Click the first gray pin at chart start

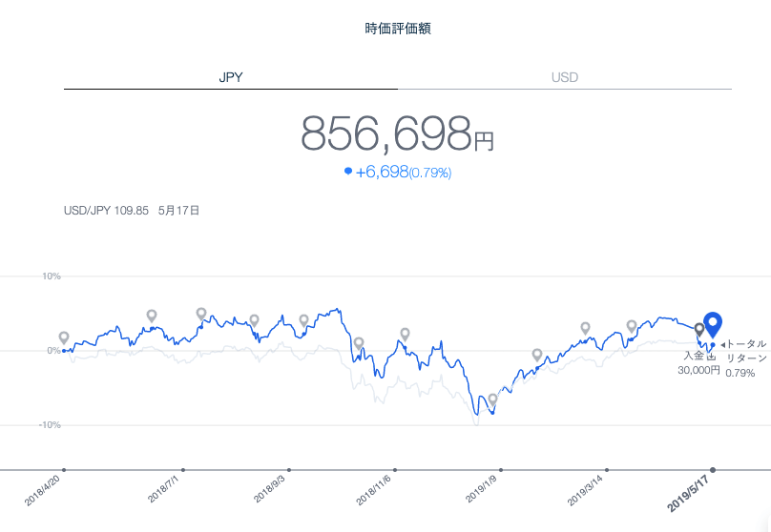point(64,338)
